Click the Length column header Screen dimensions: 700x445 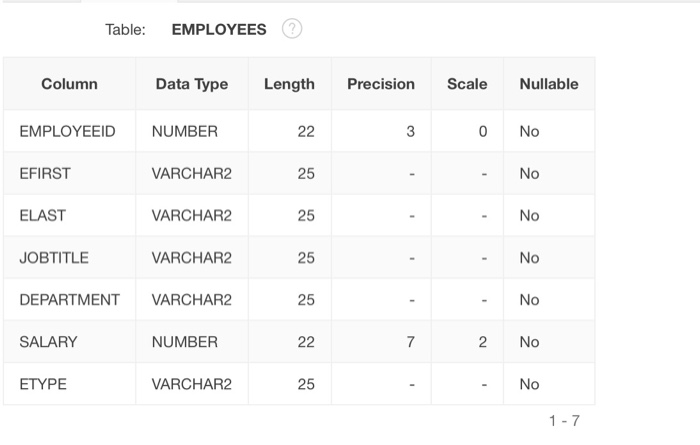pos(289,84)
